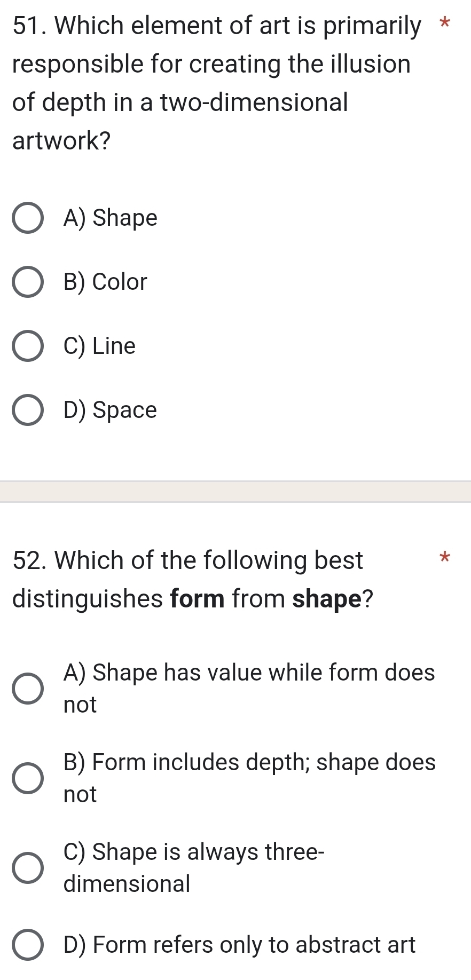Mark the C) Line radio circle
This screenshot has height=980, width=471.
pos(28,346)
